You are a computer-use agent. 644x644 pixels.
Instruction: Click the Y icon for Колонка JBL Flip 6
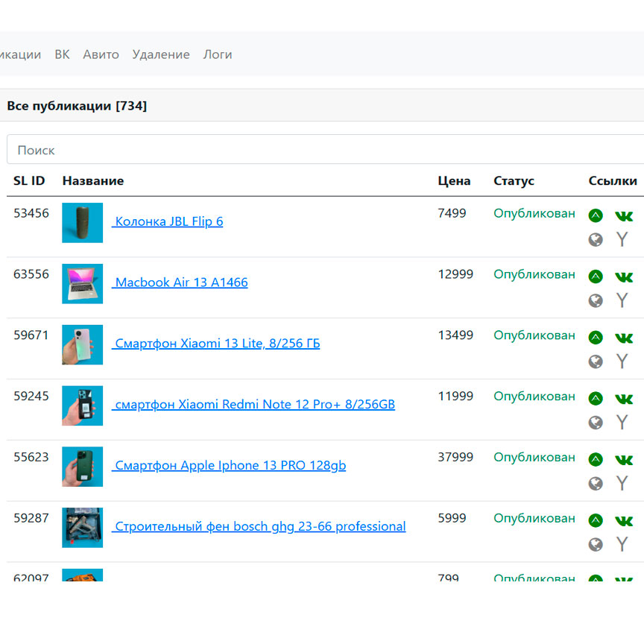click(622, 239)
